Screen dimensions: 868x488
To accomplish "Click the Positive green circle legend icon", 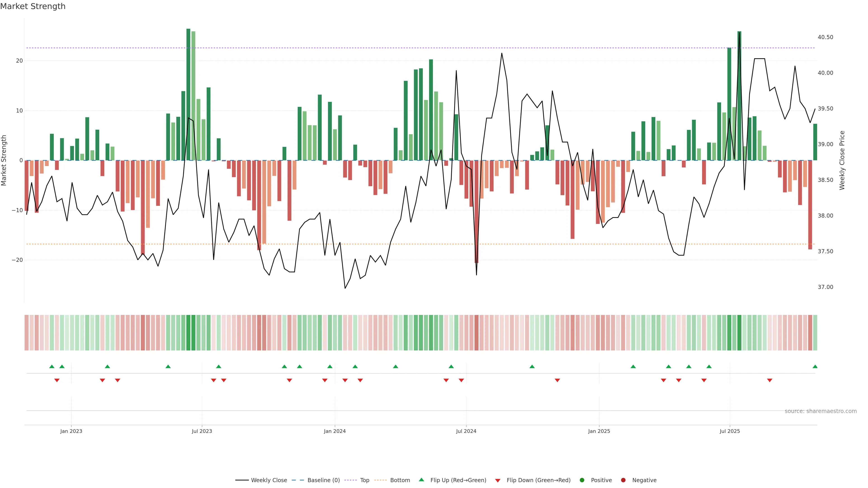I will point(582,480).
